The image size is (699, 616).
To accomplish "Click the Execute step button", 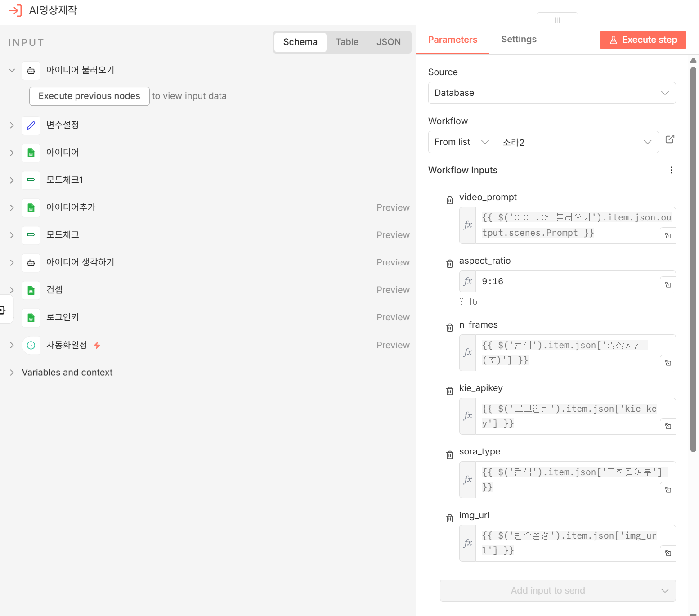I will (x=643, y=40).
